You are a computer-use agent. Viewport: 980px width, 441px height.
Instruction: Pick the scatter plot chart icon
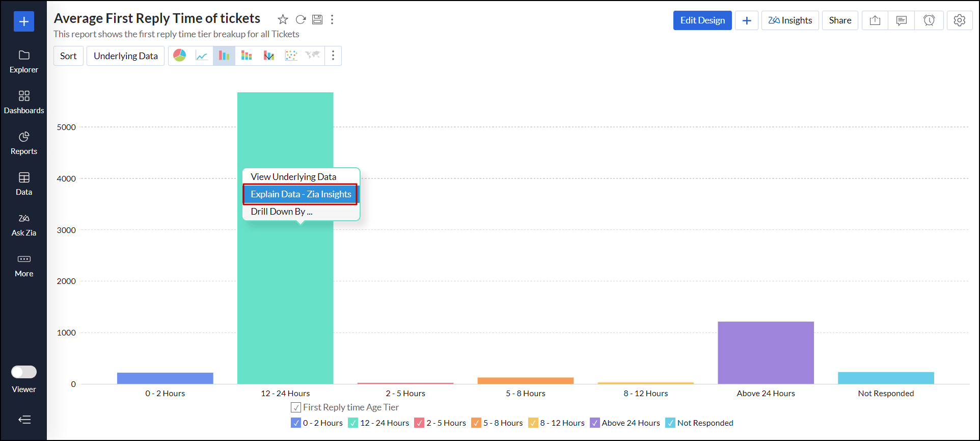tap(291, 56)
